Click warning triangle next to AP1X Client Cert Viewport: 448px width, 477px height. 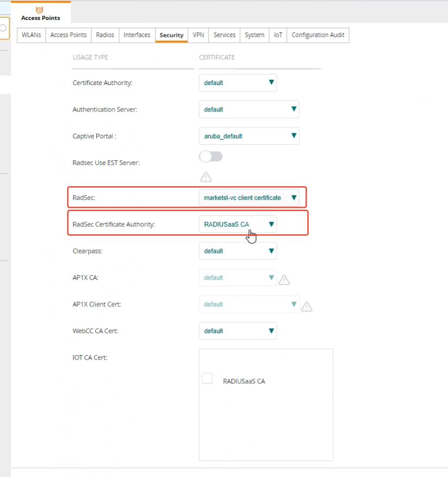pos(306,306)
